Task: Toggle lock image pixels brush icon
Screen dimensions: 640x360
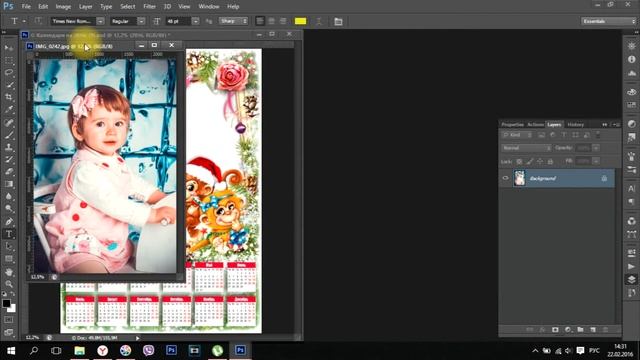Action: (x=530, y=162)
